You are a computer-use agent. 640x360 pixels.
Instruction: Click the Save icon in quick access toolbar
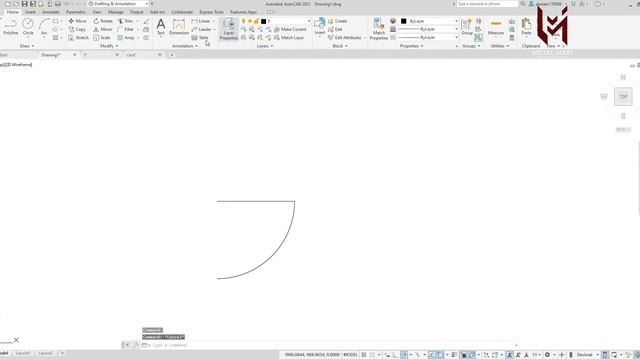tap(24, 4)
